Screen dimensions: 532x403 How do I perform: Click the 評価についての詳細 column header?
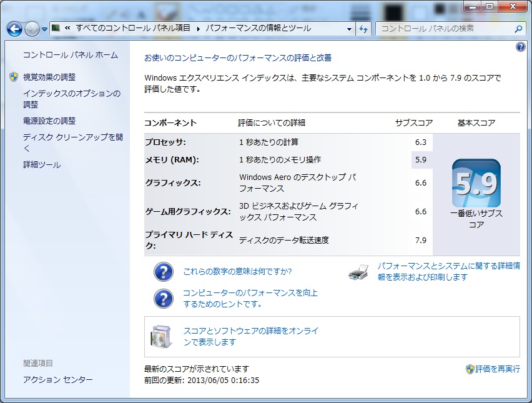[272, 122]
